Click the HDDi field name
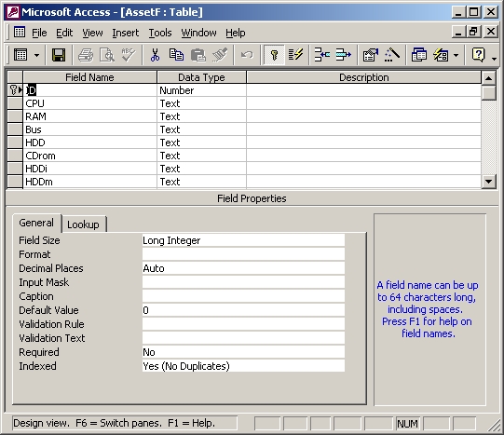 pyautogui.click(x=90, y=169)
